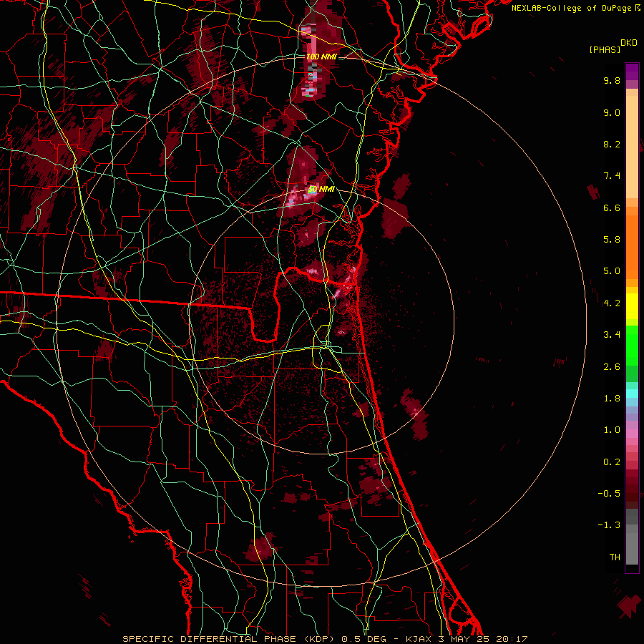Click the [PHAS] legend label

605,49
